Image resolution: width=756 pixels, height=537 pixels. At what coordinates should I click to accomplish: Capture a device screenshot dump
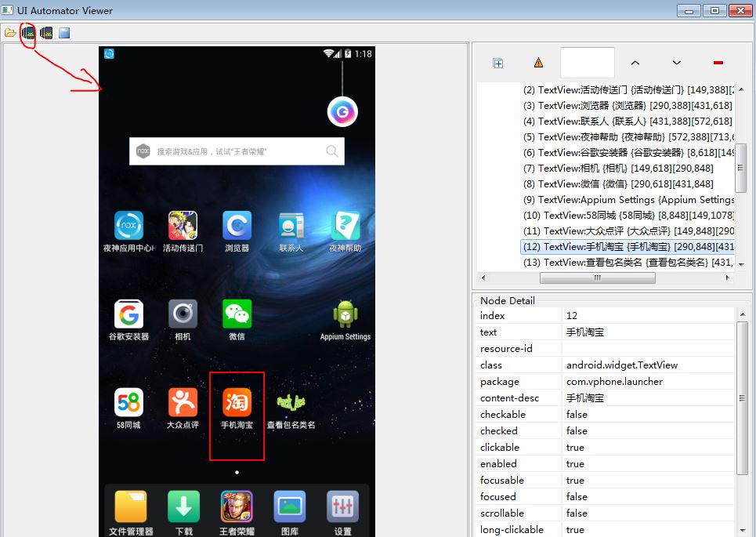(x=28, y=33)
